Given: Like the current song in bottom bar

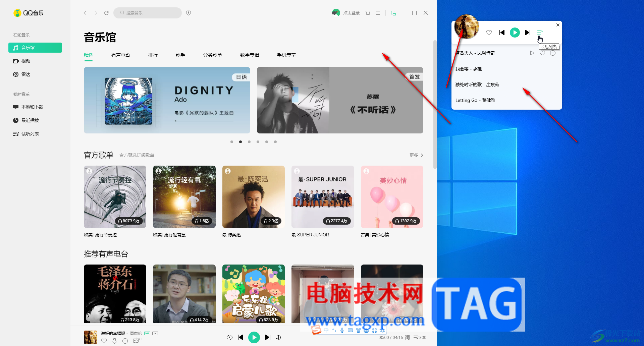Looking at the screenshot, I should [x=104, y=341].
